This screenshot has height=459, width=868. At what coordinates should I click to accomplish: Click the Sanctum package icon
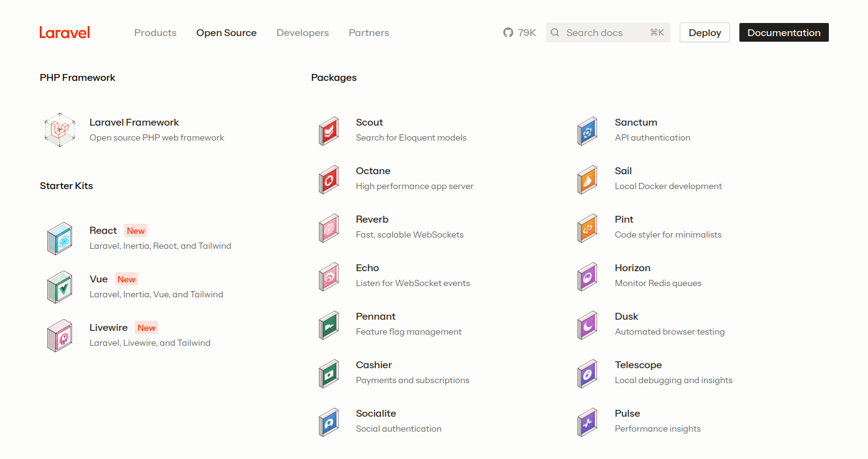point(587,131)
